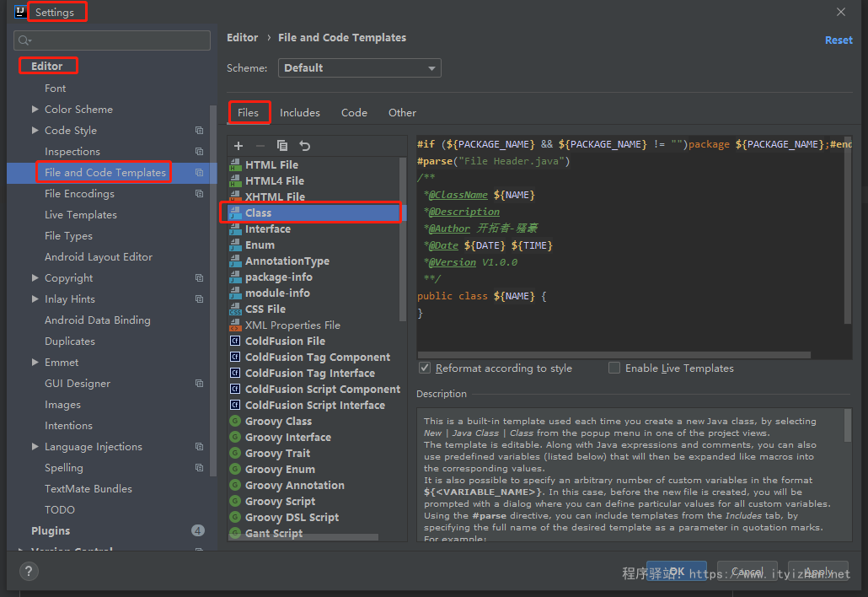
Task: Click into the template code editor
Action: click(x=630, y=244)
